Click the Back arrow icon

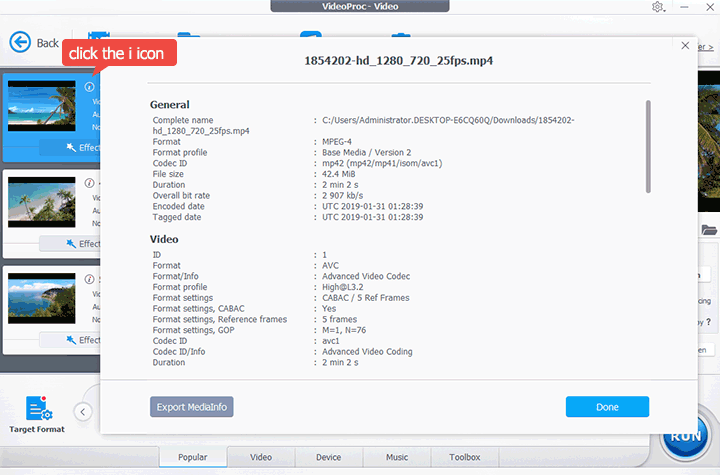pos(20,43)
